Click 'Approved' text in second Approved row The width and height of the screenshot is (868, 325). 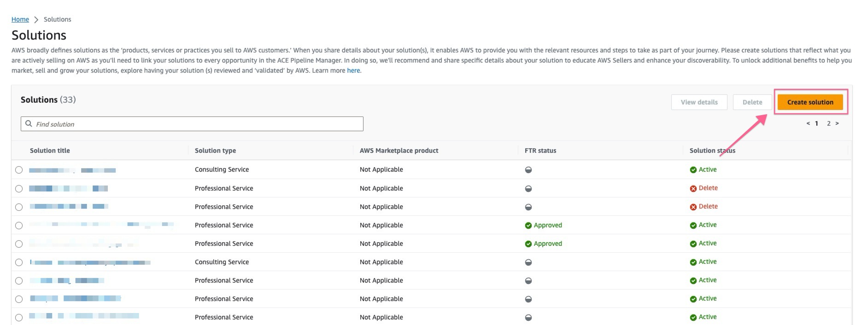548,244
